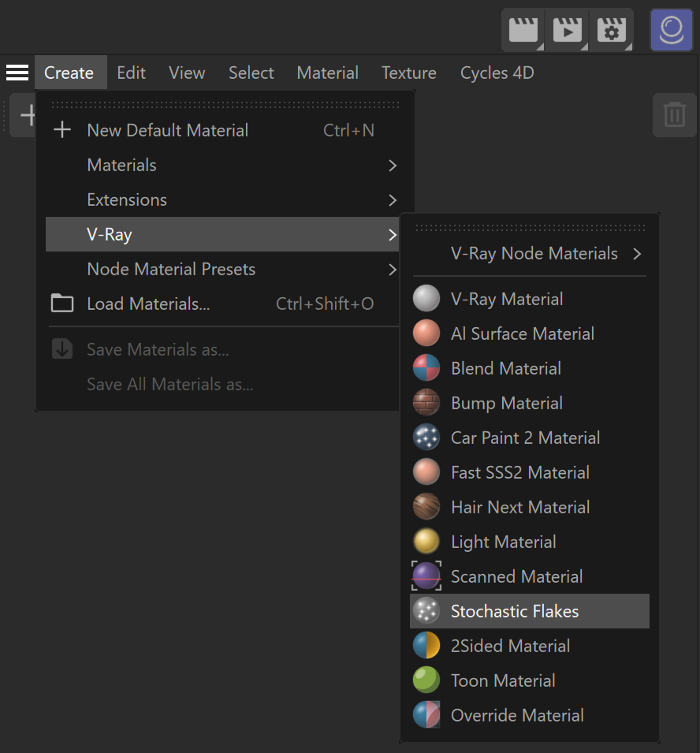
Task: Click the Hair Next Material icon
Action: point(426,507)
